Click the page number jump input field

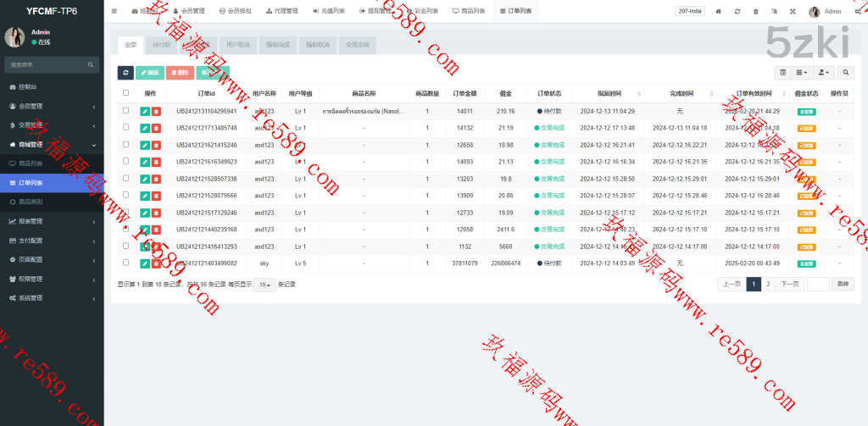pos(818,285)
